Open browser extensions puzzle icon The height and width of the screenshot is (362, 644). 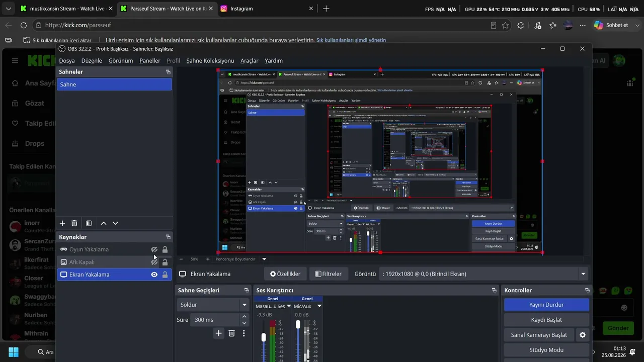pos(521,25)
